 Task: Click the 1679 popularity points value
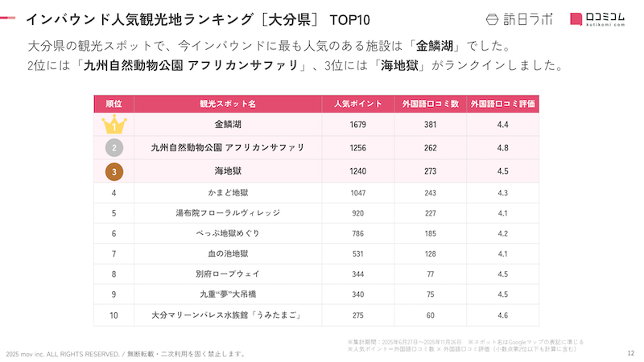point(358,125)
